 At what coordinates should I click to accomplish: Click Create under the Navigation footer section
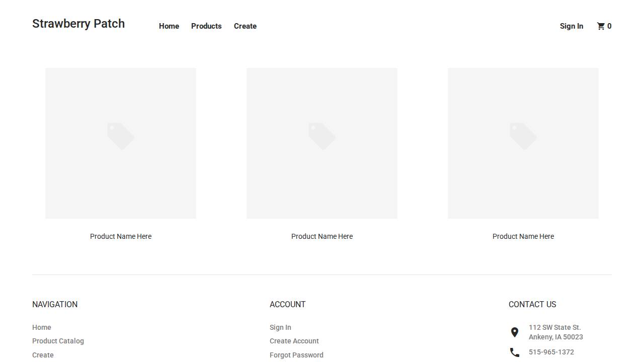(x=42, y=355)
